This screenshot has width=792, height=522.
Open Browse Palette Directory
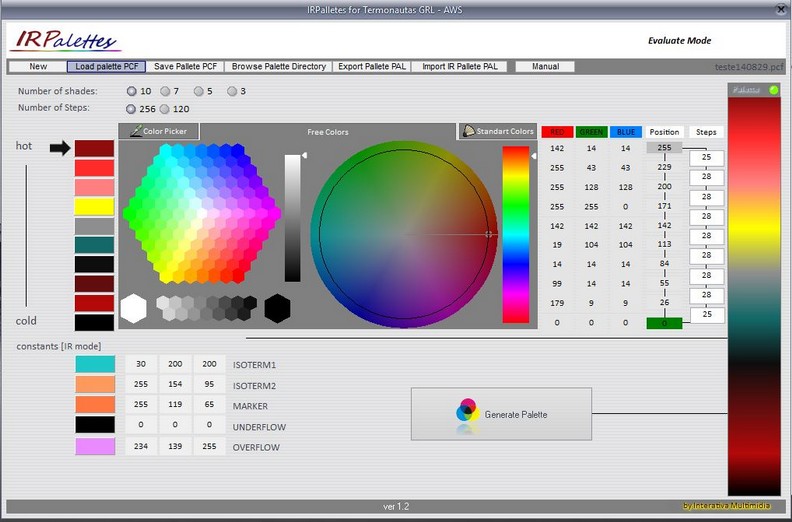(279, 67)
